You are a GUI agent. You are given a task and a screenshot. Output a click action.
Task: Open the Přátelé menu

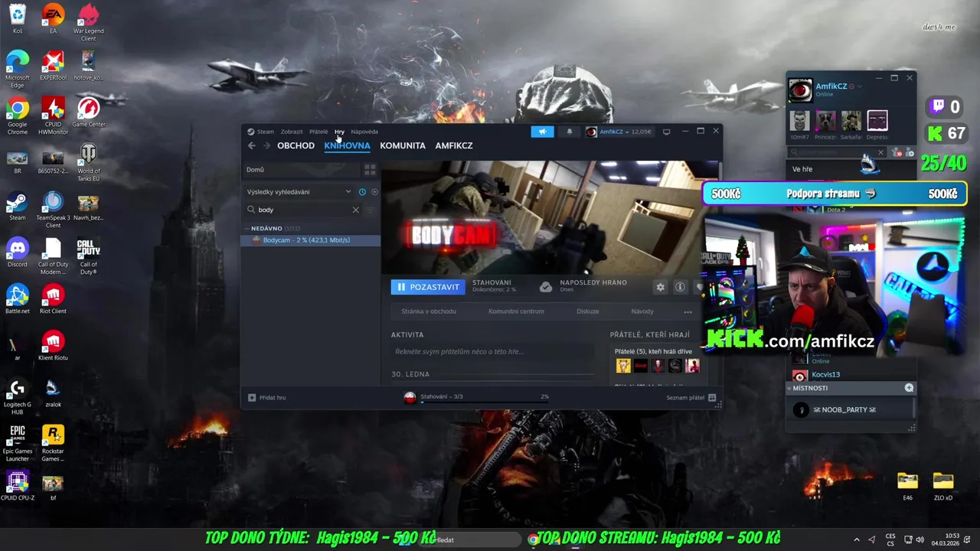318,132
